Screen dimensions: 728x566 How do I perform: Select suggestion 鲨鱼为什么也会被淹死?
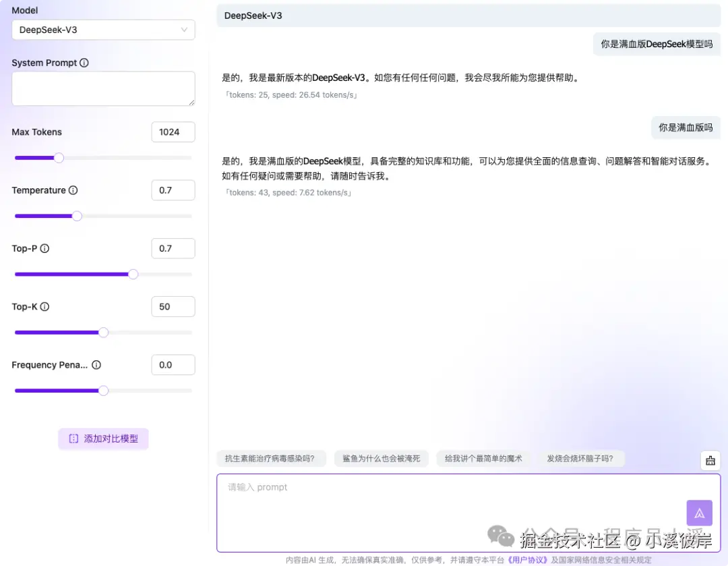pyautogui.click(x=381, y=458)
